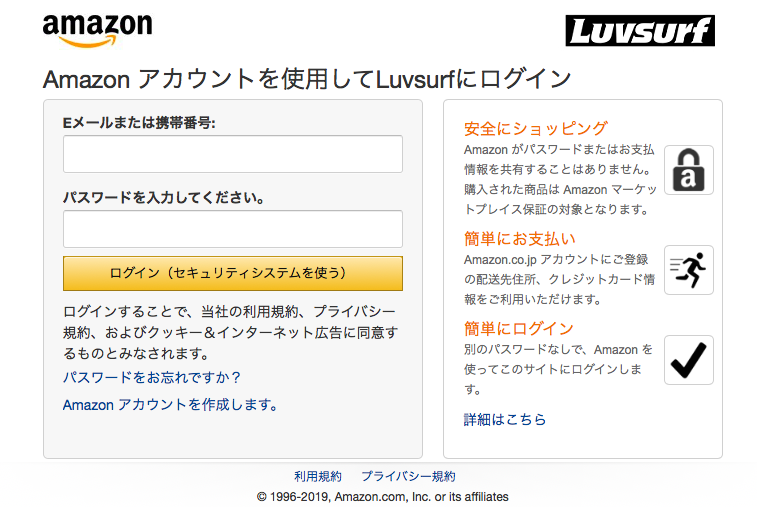Click the Amazon logo

[x=98, y=30]
